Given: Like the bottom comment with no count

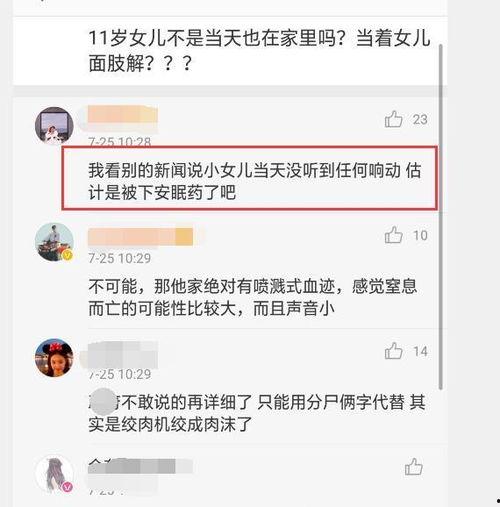Looking at the screenshot, I should click(413, 466).
